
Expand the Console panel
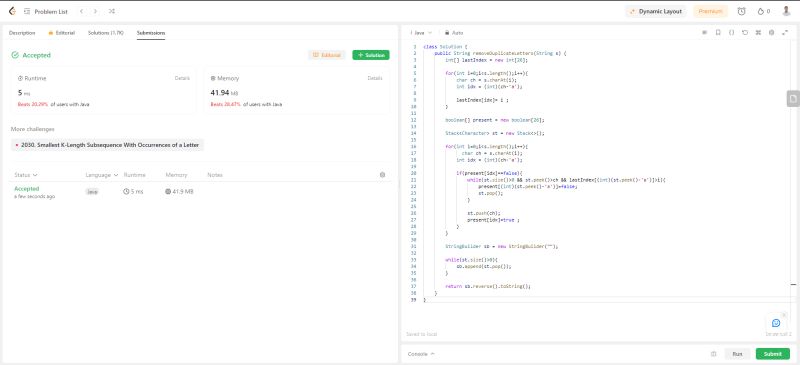point(421,354)
